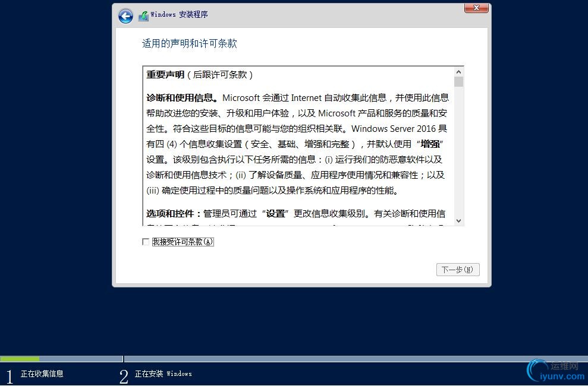Click the license scrollbar down arrow
This screenshot has width=588, height=386.
[x=458, y=221]
